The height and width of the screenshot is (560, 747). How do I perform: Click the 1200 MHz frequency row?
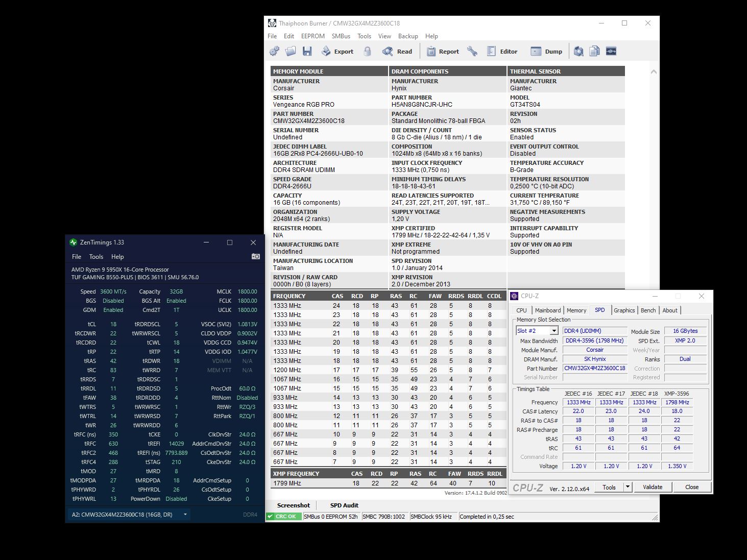388,370
